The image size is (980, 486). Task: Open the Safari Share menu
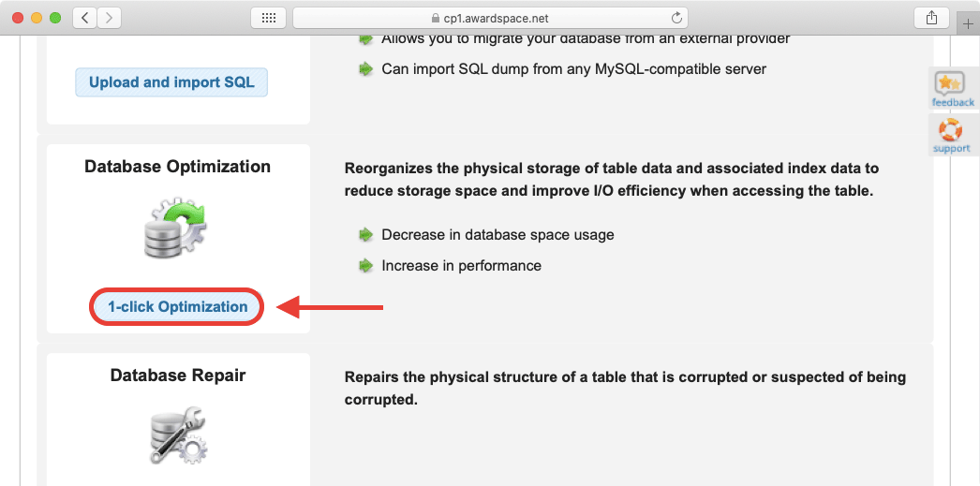tap(931, 18)
